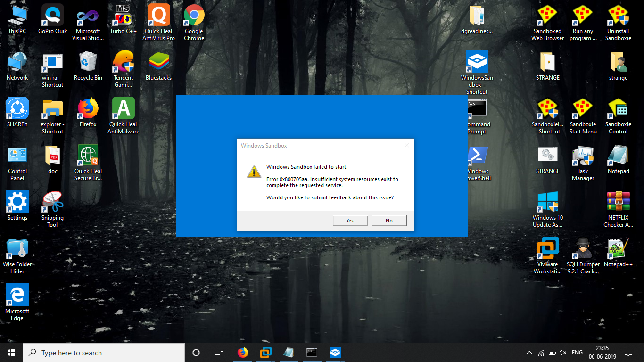Launch Bluestacks desktop icon

coord(159,67)
